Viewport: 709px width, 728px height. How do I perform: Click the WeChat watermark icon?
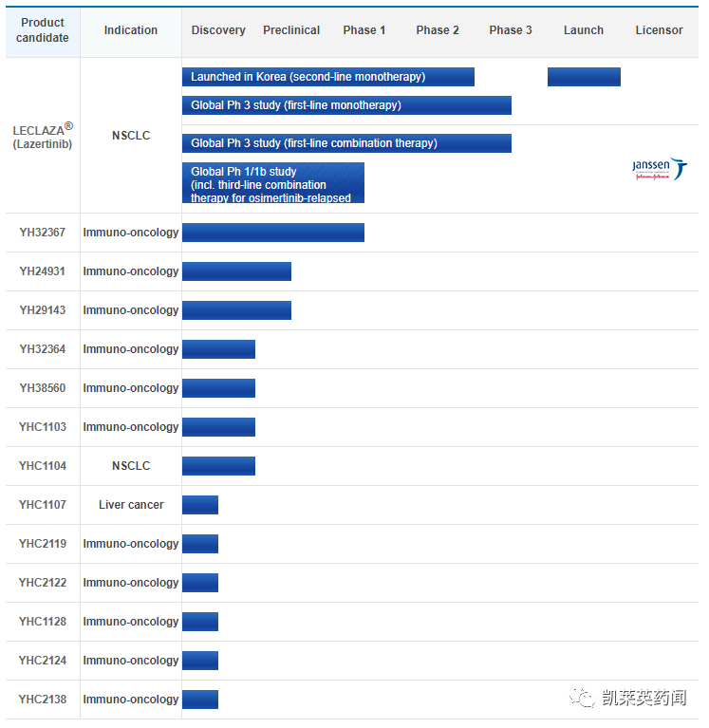click(583, 698)
